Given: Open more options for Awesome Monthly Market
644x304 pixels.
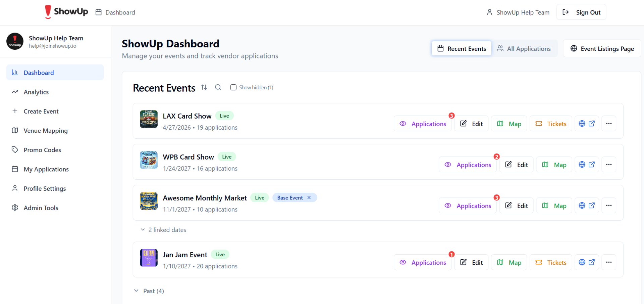Looking at the screenshot, I should [609, 206].
